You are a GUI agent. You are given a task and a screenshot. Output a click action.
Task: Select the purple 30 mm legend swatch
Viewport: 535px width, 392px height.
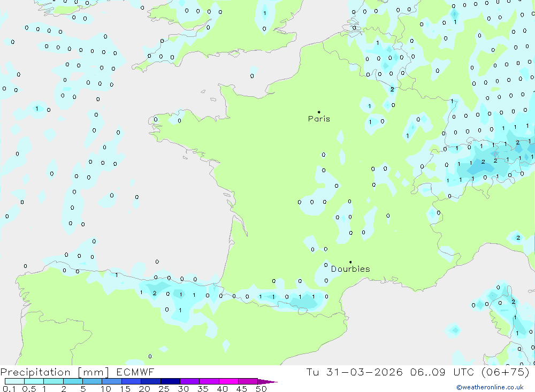190,381
